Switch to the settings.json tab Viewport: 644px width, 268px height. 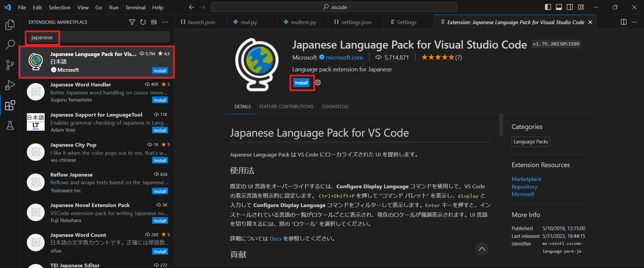[356, 22]
